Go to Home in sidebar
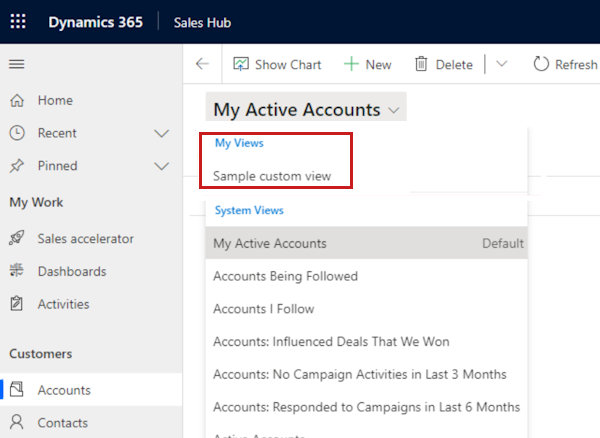 coord(55,101)
